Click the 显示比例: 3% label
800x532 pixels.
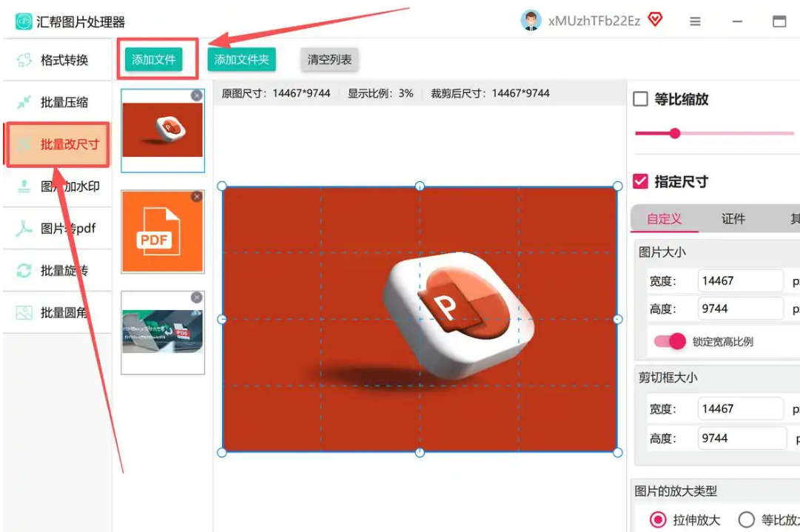[x=380, y=93]
